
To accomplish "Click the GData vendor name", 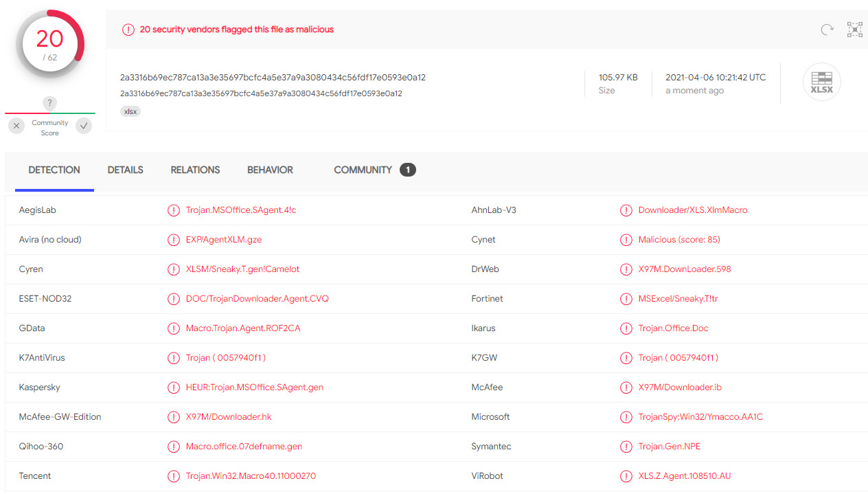I will point(32,328).
